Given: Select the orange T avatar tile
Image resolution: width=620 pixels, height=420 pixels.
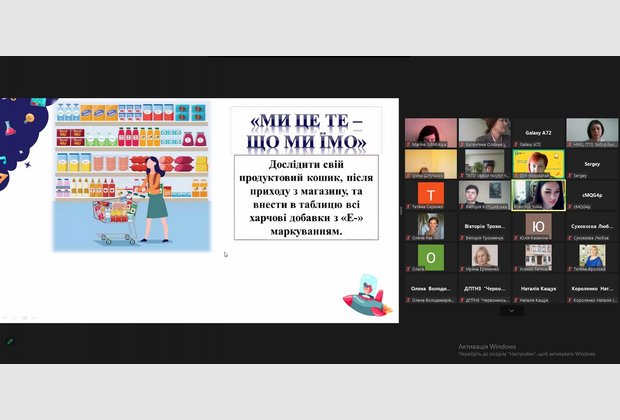Looking at the screenshot, I should point(431,195).
